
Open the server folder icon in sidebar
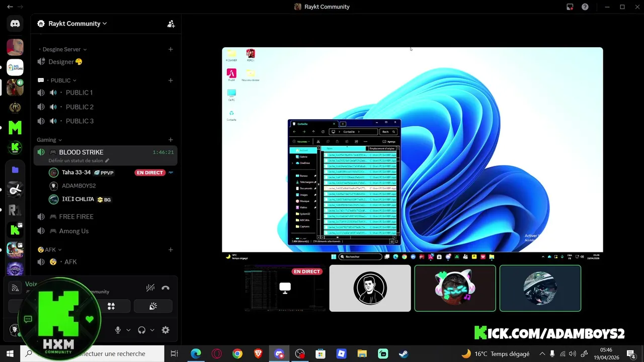pos(15,170)
